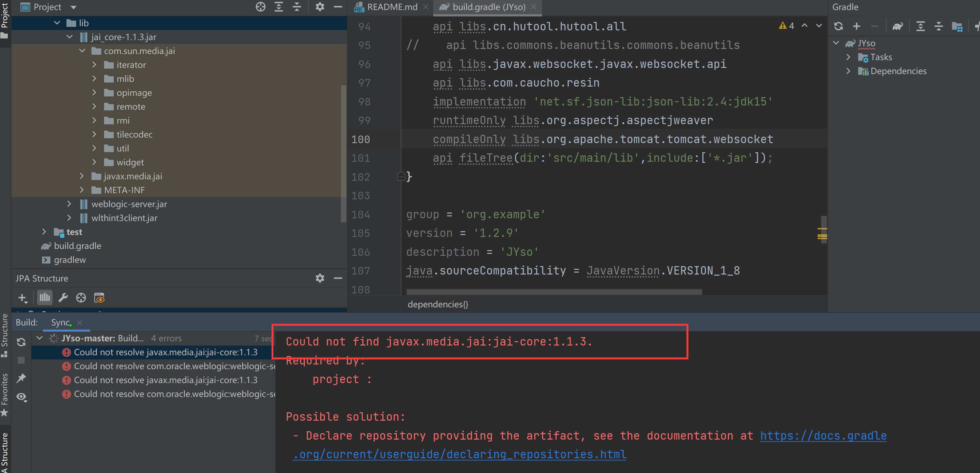
Task: Click the locate/select opened file target icon
Action: 260,7
